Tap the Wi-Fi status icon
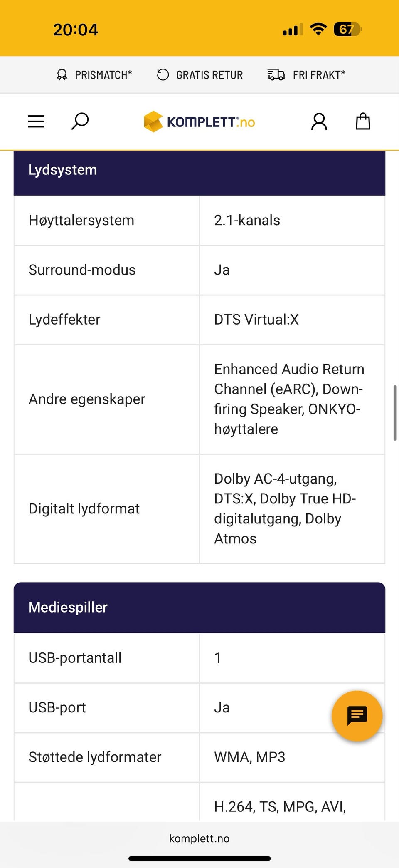 [x=318, y=29]
